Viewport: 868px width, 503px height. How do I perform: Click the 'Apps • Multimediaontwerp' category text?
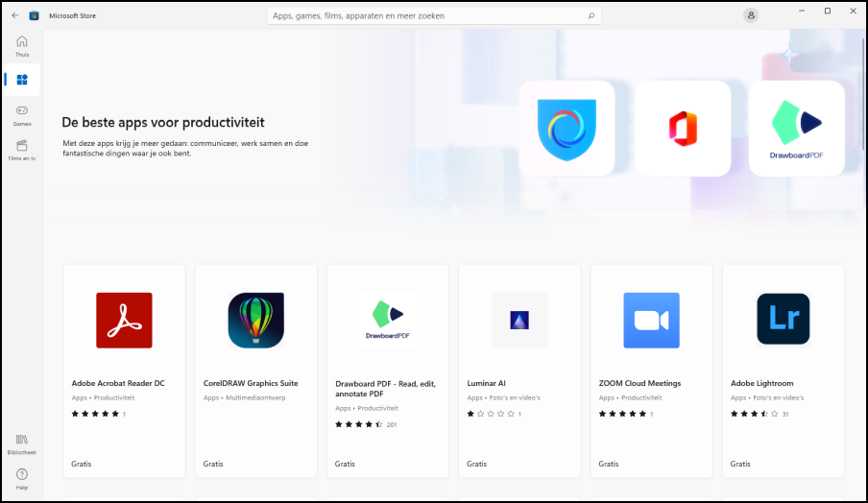244,397
